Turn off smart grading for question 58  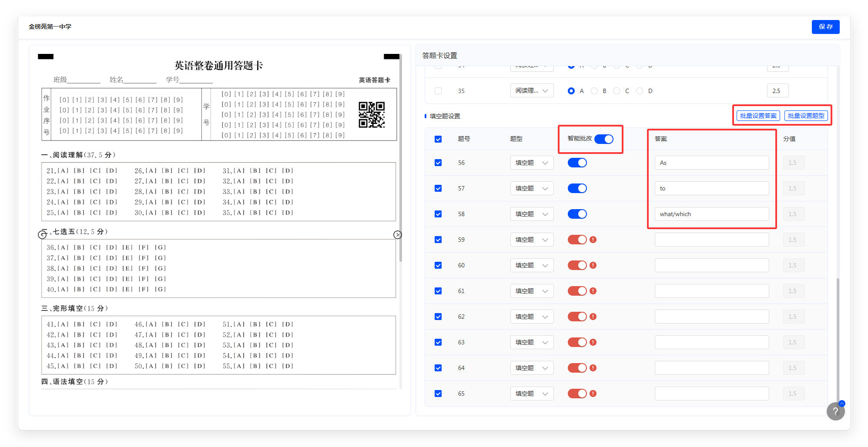pos(577,214)
